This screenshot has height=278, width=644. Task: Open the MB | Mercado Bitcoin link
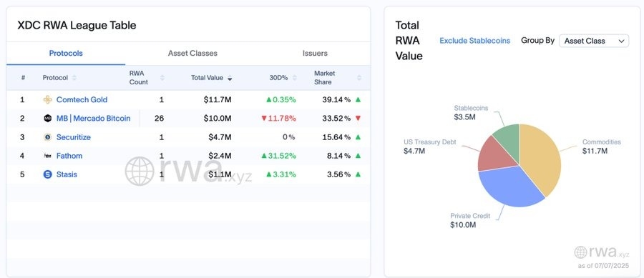point(93,119)
